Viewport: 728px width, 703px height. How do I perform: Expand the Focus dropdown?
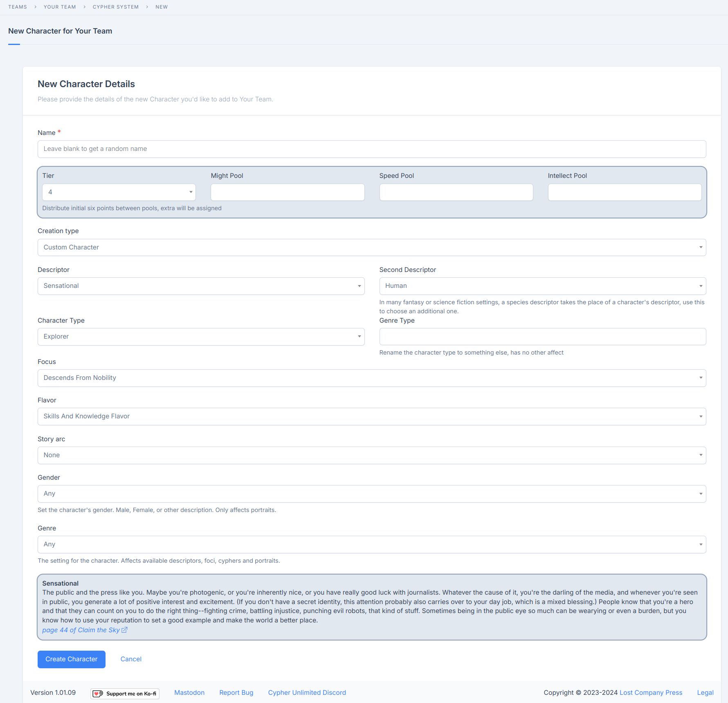pyautogui.click(x=371, y=378)
